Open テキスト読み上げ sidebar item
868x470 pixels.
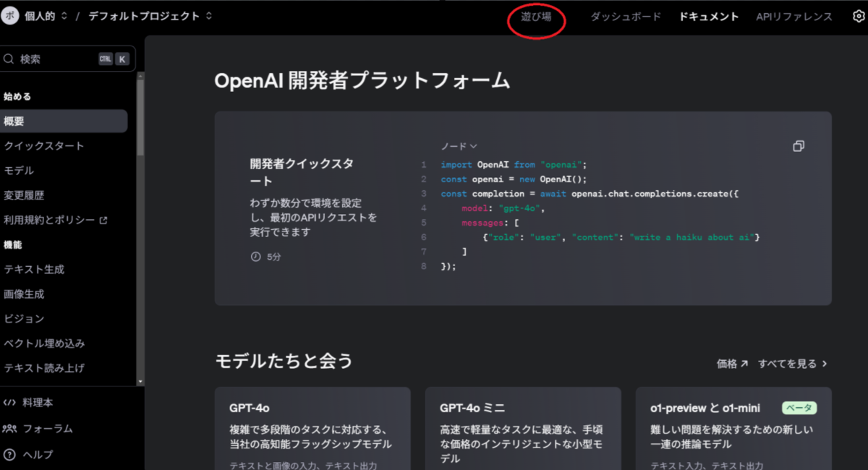tap(44, 368)
